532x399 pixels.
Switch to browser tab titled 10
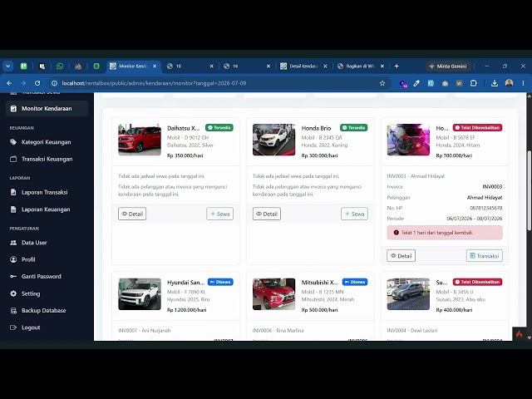[x=190, y=66]
